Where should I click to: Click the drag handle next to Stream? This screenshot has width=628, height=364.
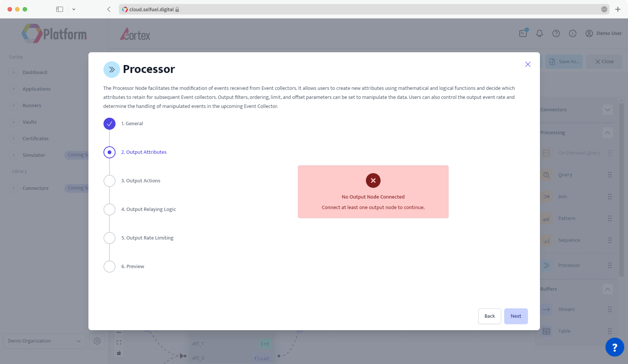tap(610, 309)
